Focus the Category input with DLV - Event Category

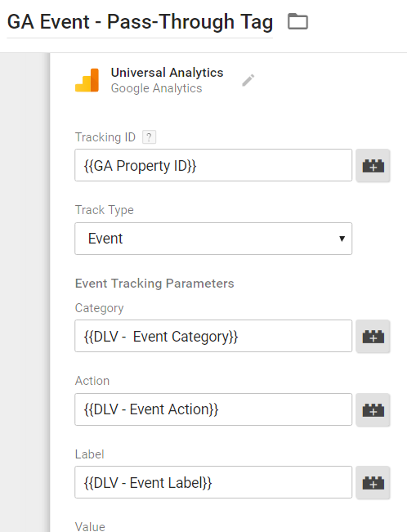tap(213, 336)
